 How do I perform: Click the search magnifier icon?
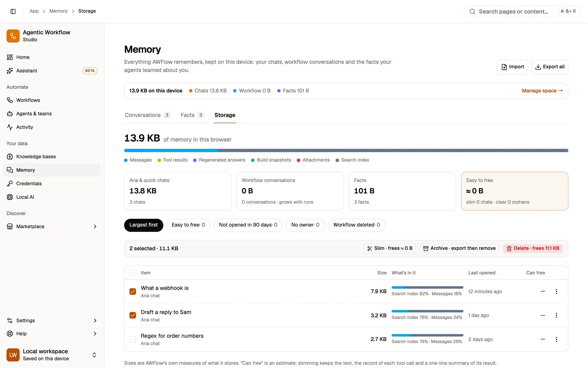[x=472, y=11]
